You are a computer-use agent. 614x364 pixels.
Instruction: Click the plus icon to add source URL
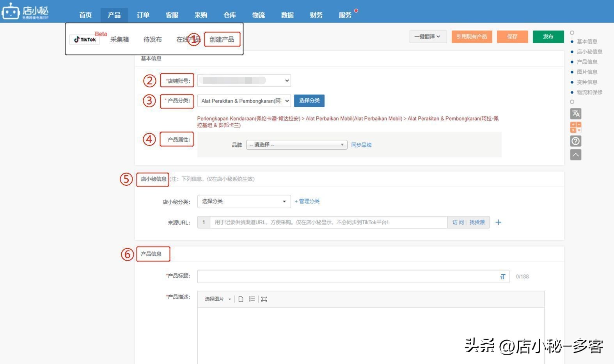(x=498, y=222)
